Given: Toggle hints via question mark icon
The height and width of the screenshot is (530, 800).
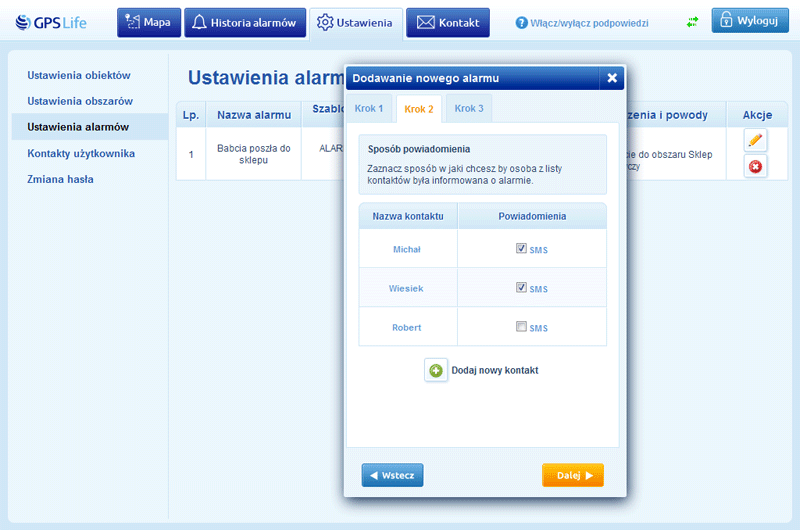Looking at the screenshot, I should click(521, 23).
